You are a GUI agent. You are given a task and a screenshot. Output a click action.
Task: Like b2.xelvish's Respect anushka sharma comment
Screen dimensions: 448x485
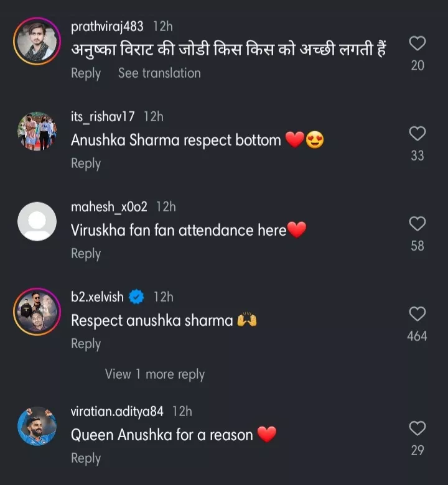coord(418,314)
